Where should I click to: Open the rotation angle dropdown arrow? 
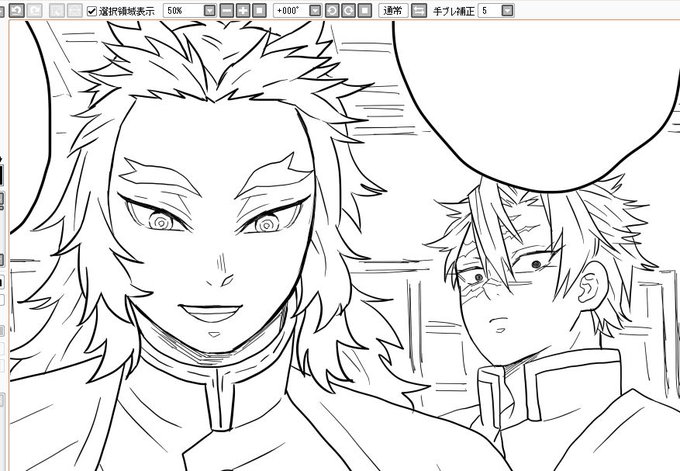[x=316, y=10]
